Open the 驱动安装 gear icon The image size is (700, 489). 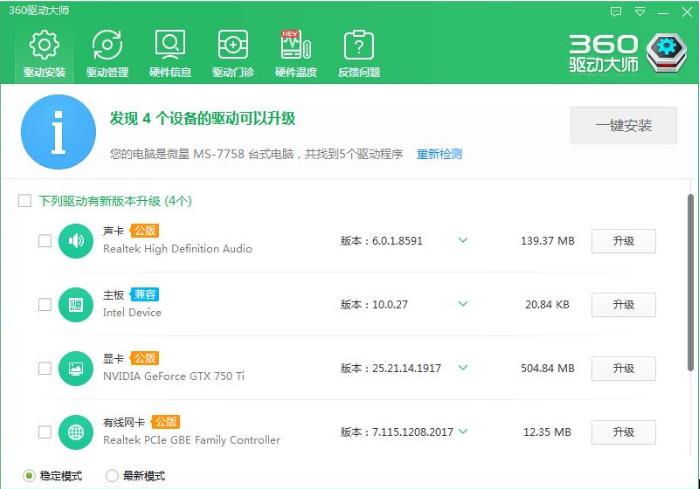click(x=44, y=46)
